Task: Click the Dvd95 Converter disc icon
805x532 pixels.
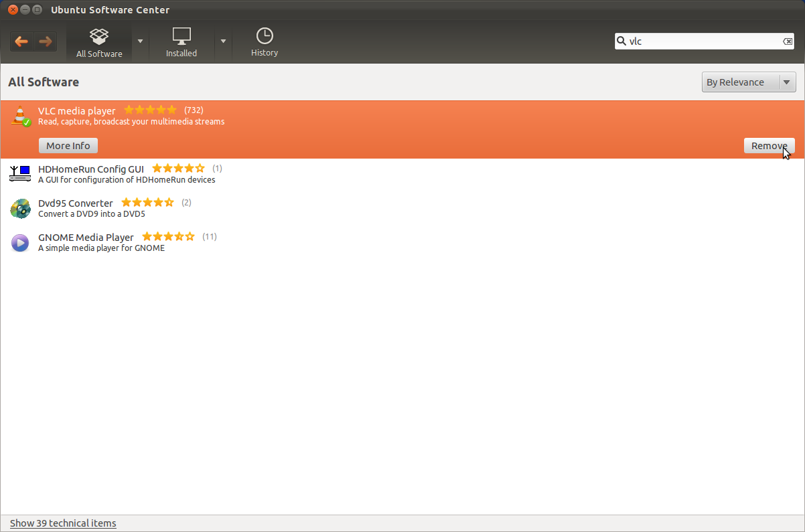Action: click(21, 208)
